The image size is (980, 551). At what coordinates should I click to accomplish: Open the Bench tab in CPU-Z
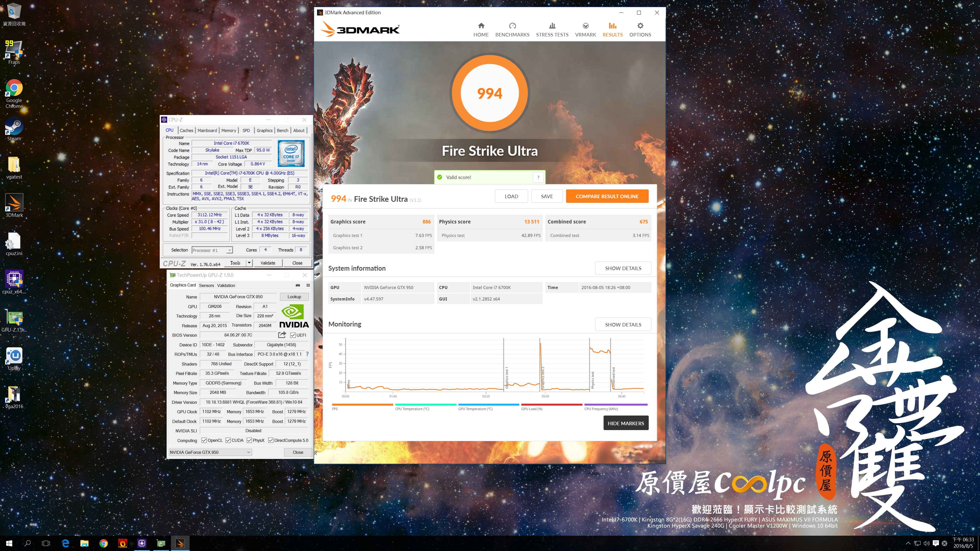click(282, 130)
